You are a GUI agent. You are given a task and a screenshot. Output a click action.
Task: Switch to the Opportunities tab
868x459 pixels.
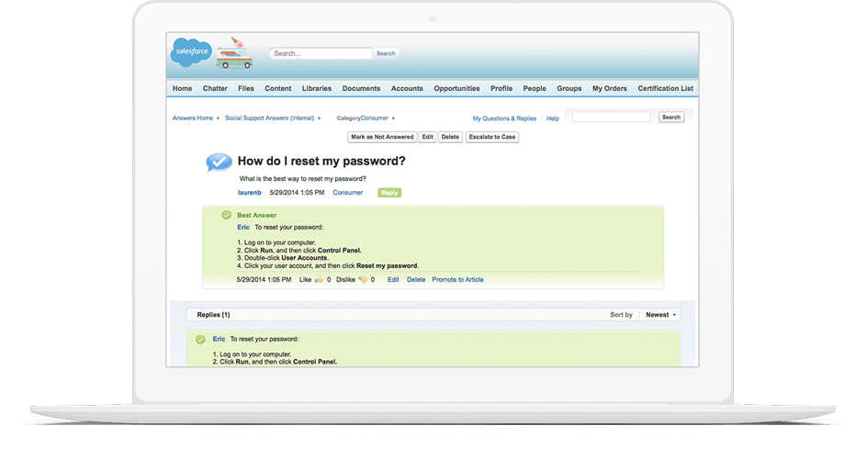click(x=457, y=89)
